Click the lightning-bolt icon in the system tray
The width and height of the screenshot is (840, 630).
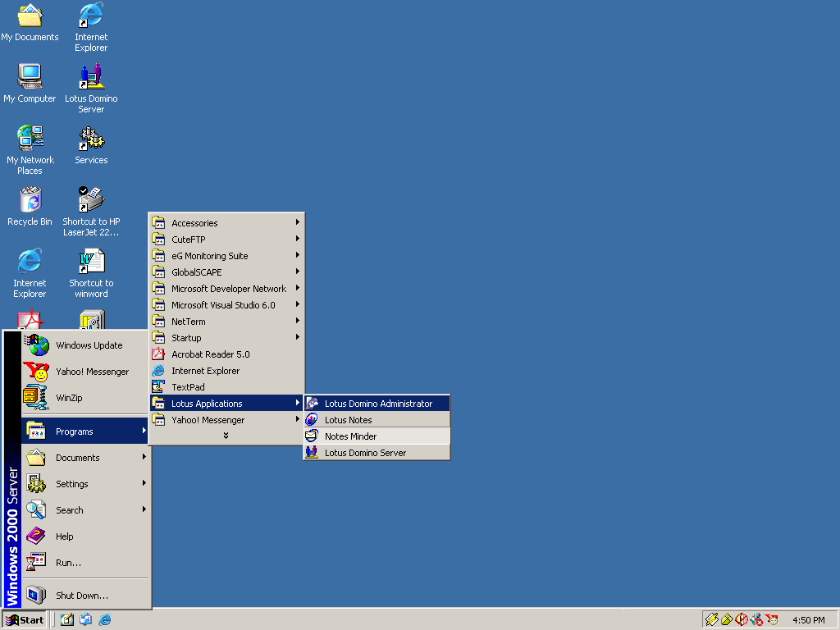[711, 620]
